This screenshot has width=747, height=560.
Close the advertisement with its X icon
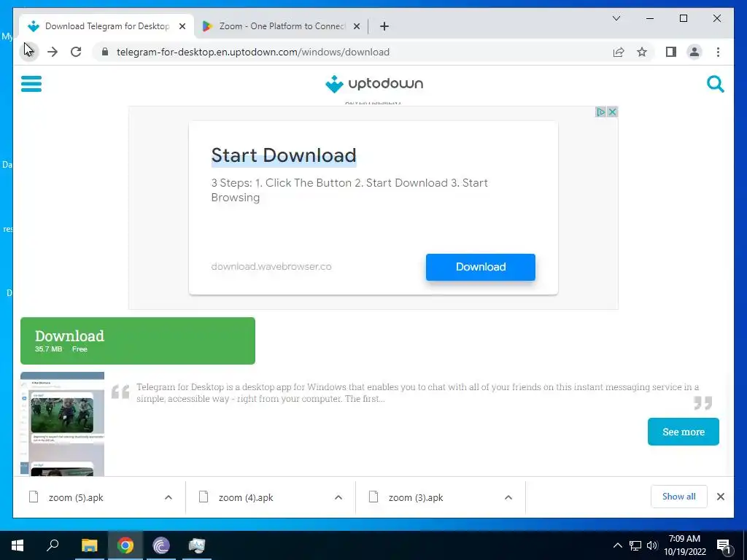point(612,112)
